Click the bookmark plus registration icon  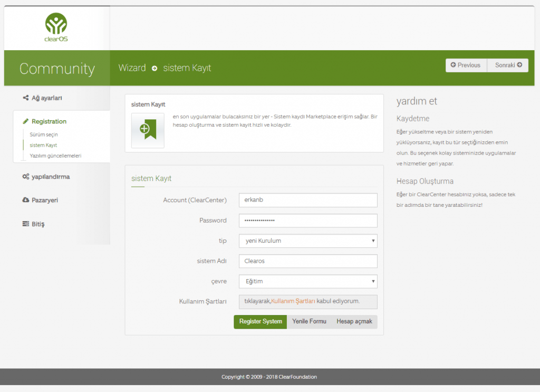click(x=148, y=129)
